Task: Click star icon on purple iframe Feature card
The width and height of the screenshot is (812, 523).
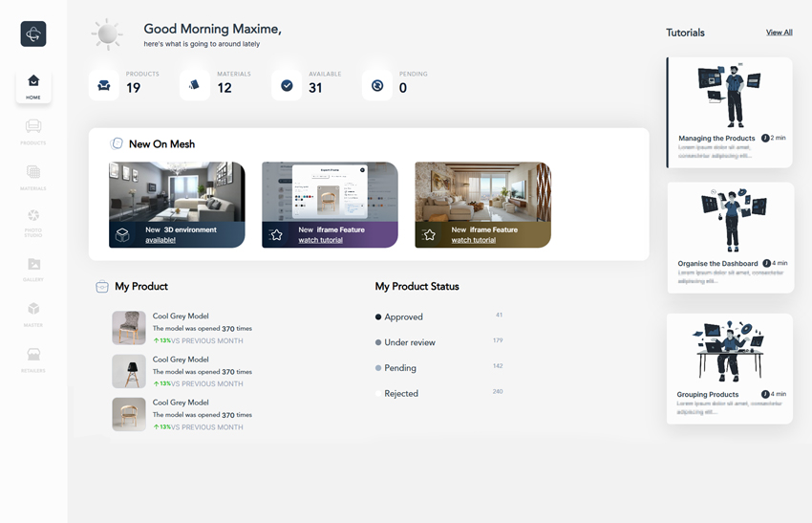Action: 275,235
